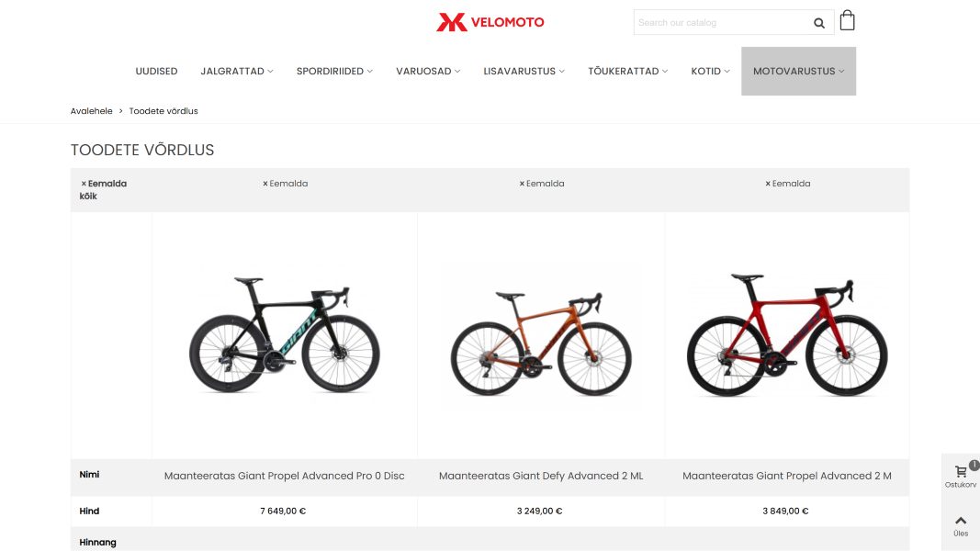This screenshot has width=980, height=551.
Task: Open the shopping bag icon
Action: coord(848,20)
